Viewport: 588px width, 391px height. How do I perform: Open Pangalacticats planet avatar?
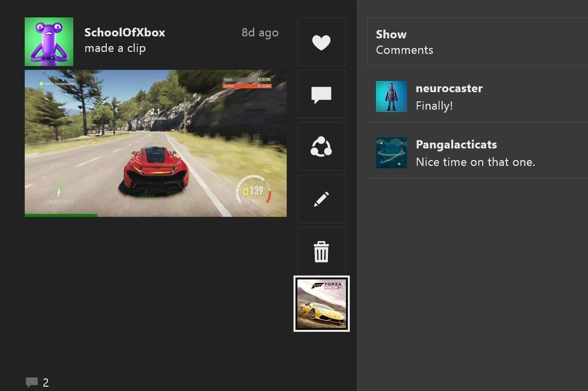coord(392,153)
